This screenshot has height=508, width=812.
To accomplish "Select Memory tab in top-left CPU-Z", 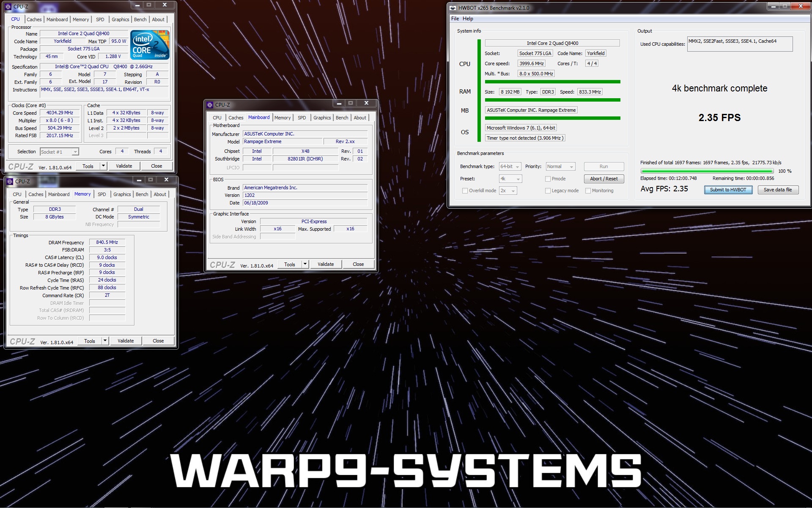I will (x=81, y=19).
